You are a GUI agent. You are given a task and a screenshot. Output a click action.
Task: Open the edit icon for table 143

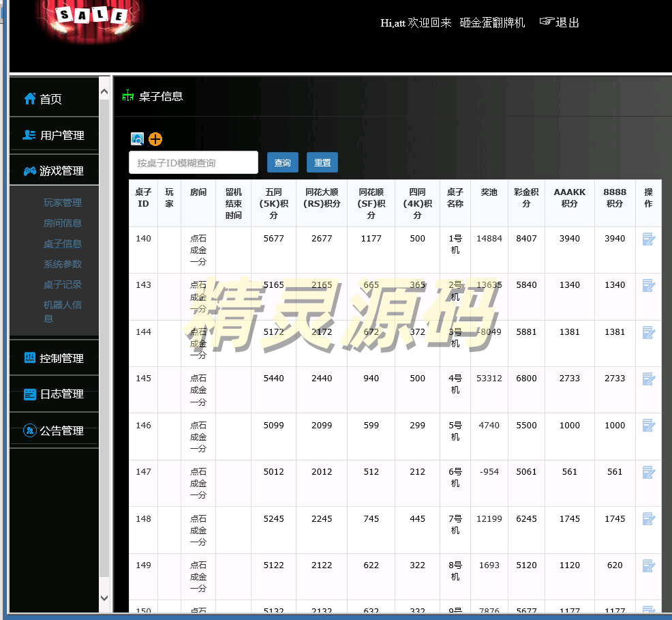coord(648,286)
